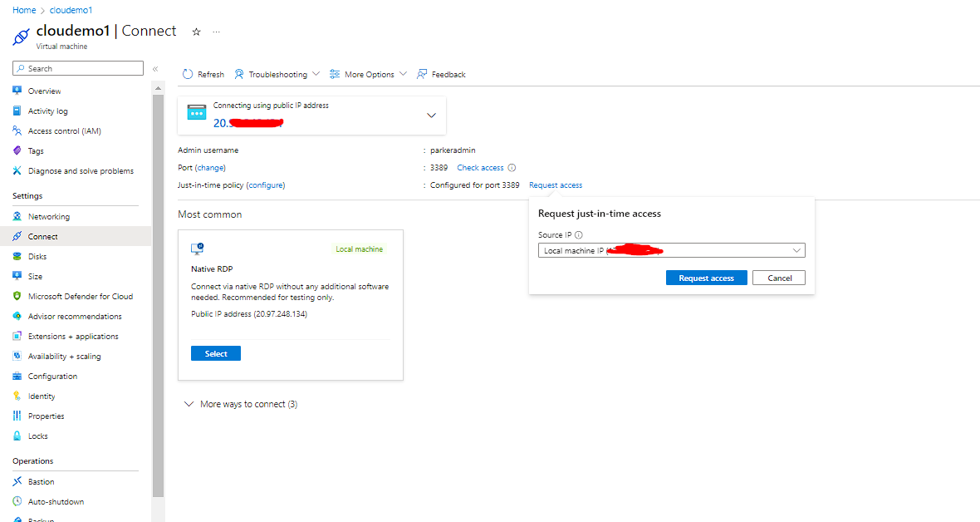
Task: Open the More Options dropdown
Action: (368, 75)
